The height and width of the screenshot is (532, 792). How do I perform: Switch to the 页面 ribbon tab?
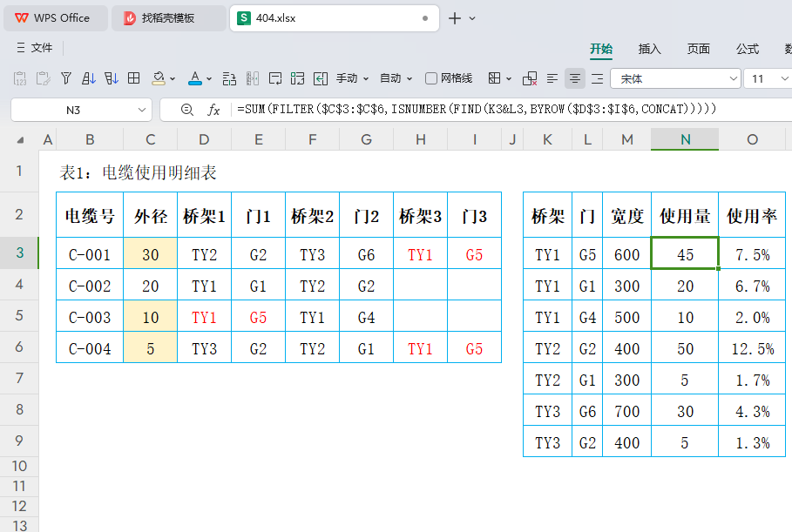[x=699, y=49]
